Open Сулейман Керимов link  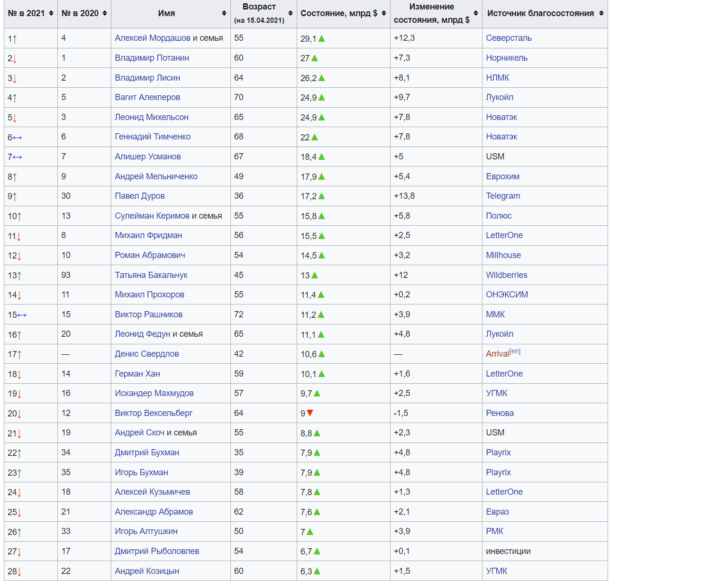point(152,216)
